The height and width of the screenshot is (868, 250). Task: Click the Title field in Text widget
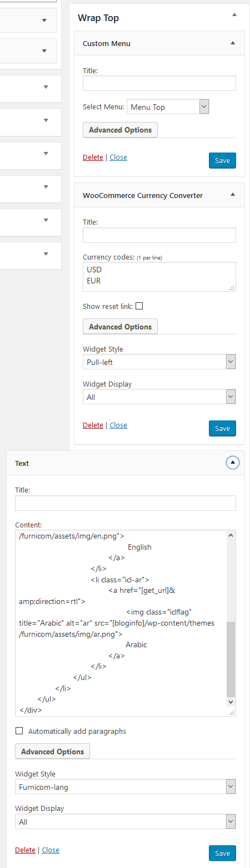(126, 503)
